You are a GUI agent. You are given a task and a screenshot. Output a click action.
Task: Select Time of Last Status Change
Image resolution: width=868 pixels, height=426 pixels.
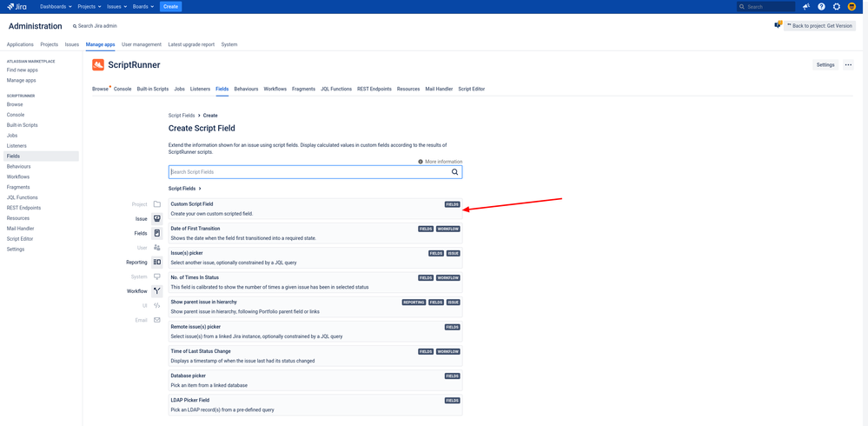tap(315, 356)
